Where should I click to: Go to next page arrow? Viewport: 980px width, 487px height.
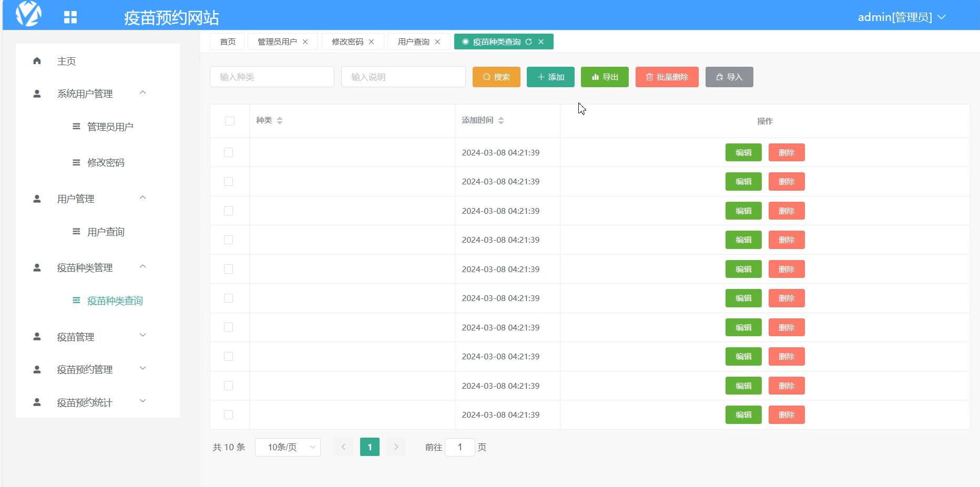396,447
